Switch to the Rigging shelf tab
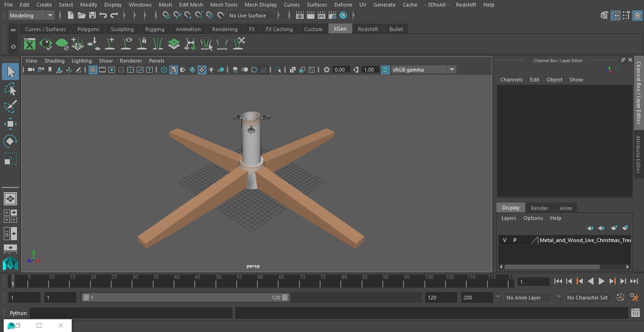644x332 pixels. pyautogui.click(x=155, y=29)
